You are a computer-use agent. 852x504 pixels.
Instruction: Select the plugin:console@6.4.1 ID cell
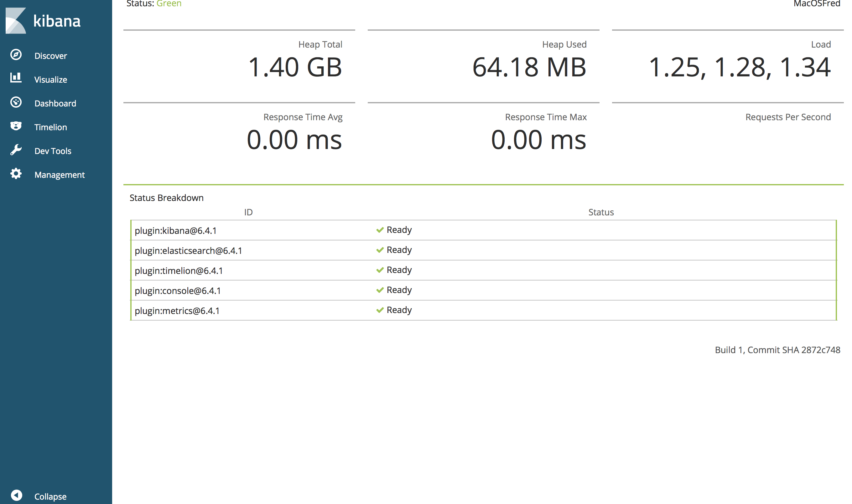click(178, 291)
